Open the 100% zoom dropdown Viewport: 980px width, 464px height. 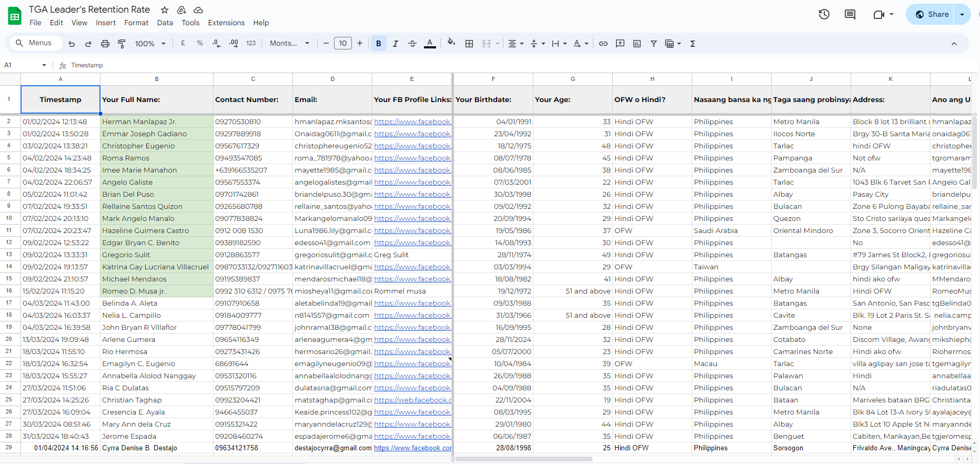coord(150,44)
